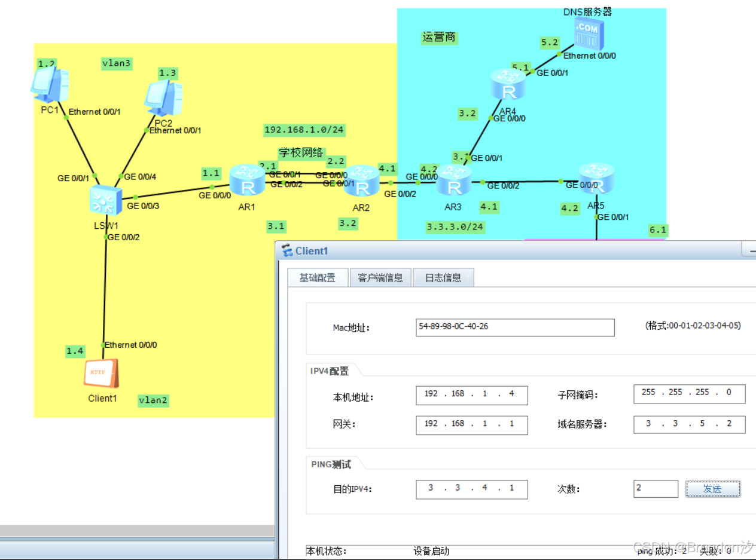Select the DNS server icon
Image resolution: width=756 pixels, height=560 pixels.
point(589,33)
